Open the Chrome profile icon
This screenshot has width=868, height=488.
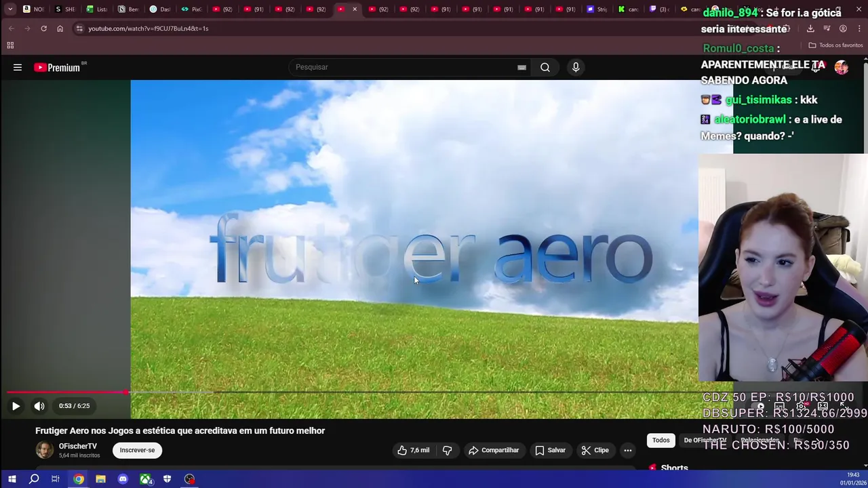tap(843, 28)
